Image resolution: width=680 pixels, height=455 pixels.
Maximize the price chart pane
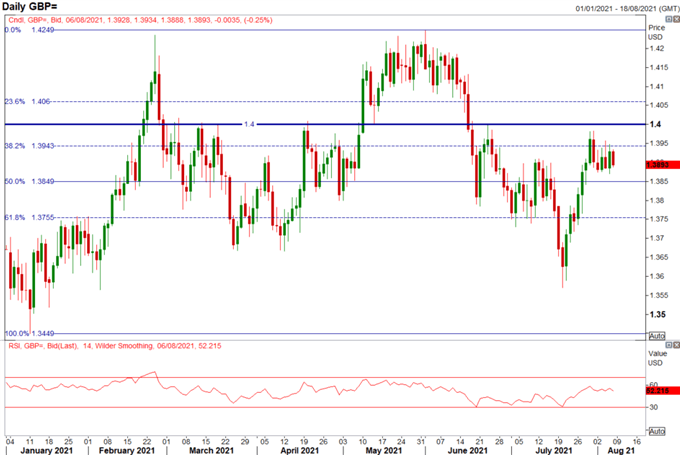pyautogui.click(x=669, y=20)
